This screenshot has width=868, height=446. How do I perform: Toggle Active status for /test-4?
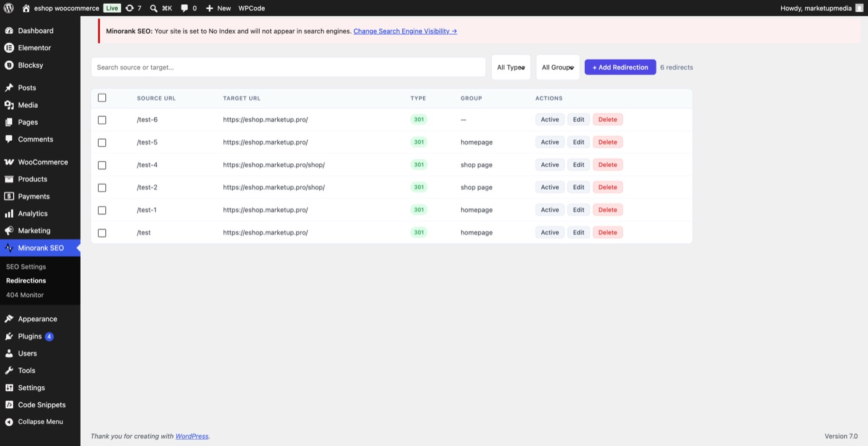(x=550, y=165)
